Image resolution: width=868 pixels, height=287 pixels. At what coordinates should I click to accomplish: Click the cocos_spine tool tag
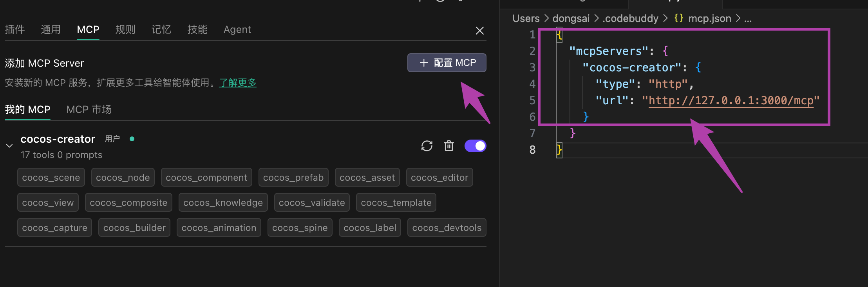pyautogui.click(x=300, y=228)
